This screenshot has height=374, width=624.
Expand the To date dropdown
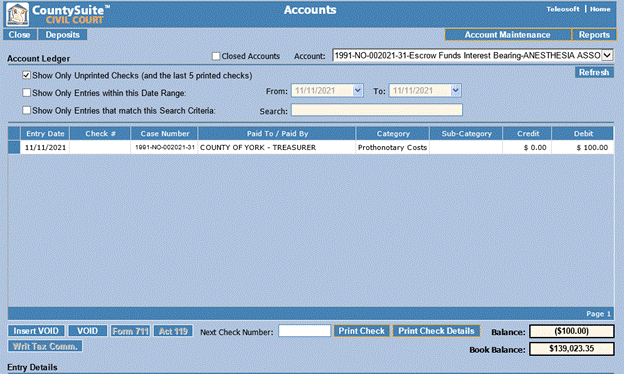click(456, 91)
